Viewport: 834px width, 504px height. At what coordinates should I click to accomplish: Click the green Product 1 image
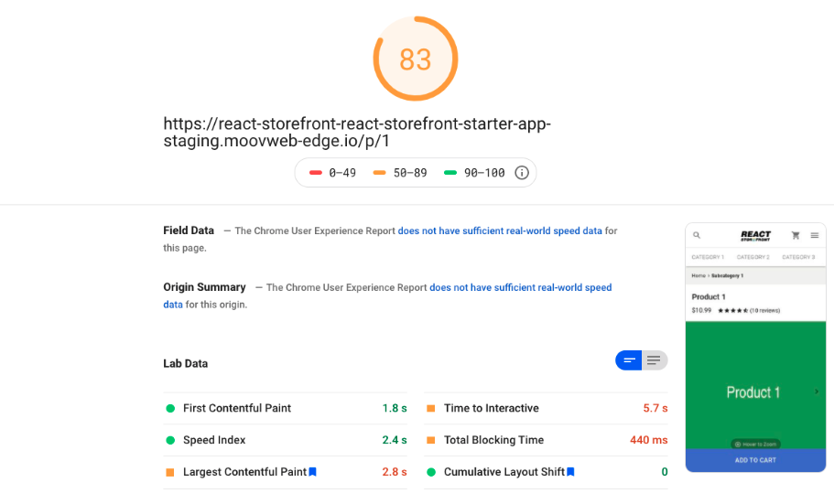755,385
